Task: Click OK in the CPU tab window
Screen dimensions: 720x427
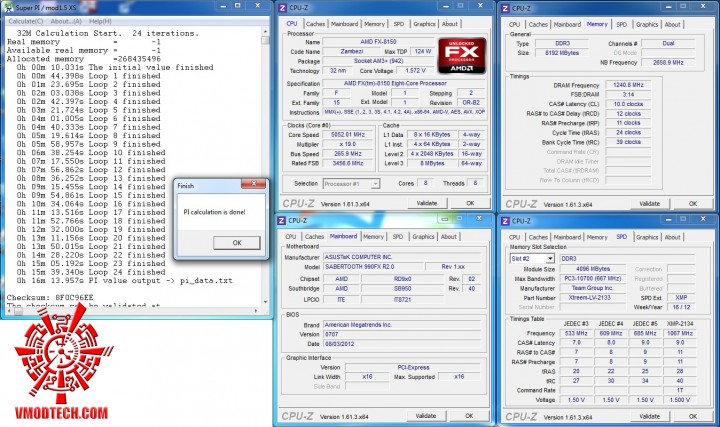Action: point(470,203)
